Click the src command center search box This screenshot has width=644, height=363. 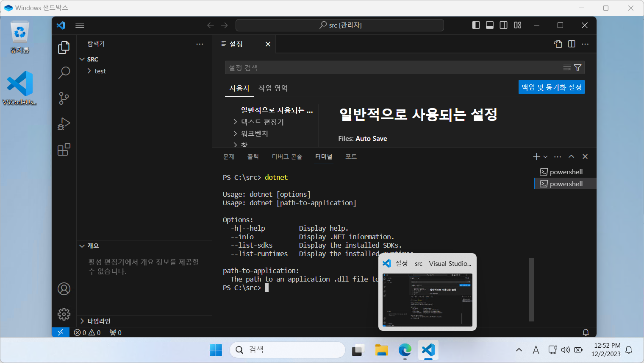click(340, 25)
